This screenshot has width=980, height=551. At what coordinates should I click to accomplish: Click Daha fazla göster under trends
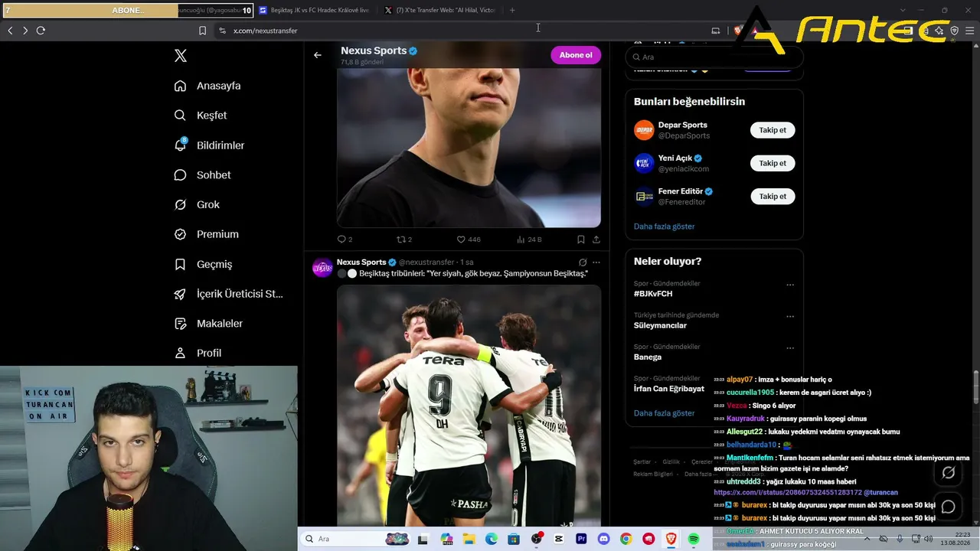(x=665, y=413)
